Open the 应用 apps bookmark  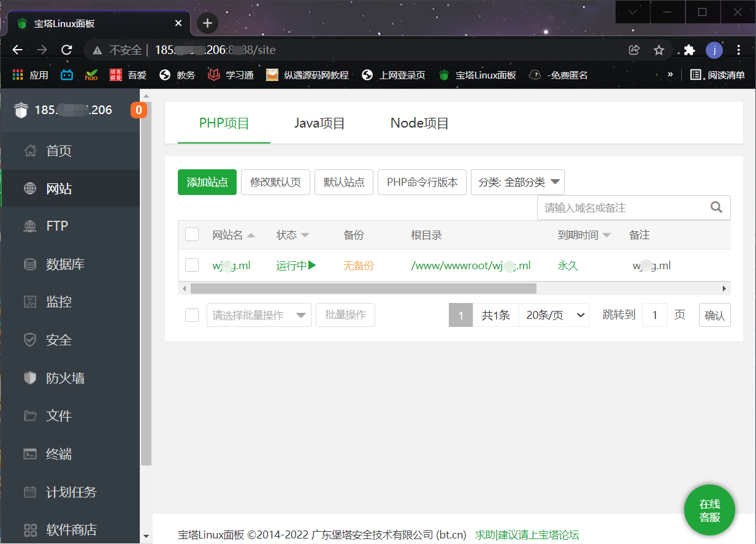click(30, 75)
